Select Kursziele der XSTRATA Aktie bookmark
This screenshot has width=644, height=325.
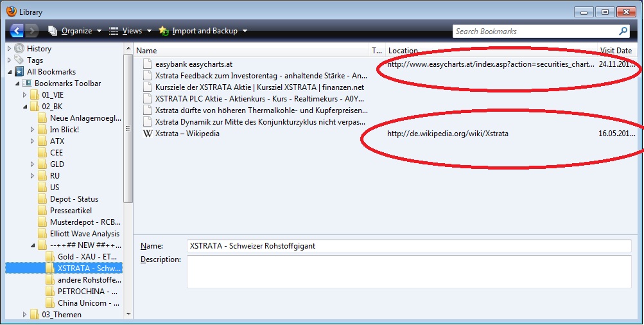coord(259,87)
